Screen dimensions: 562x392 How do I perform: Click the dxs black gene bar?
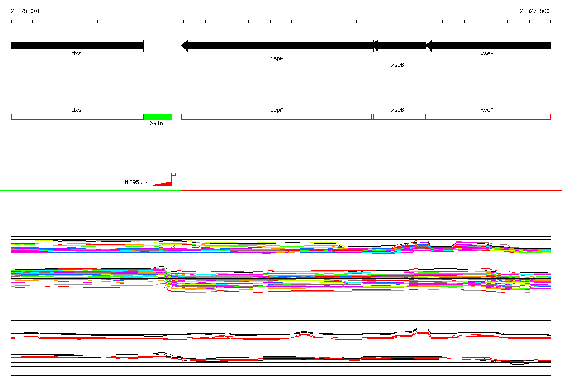pos(77,46)
